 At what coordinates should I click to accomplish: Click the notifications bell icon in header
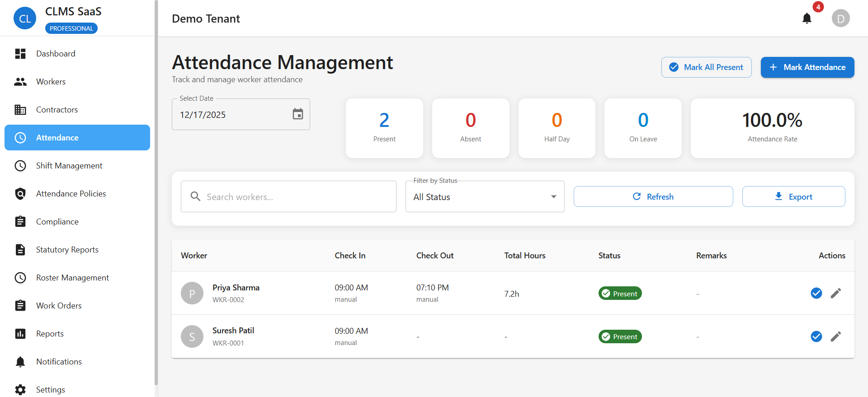tap(807, 19)
